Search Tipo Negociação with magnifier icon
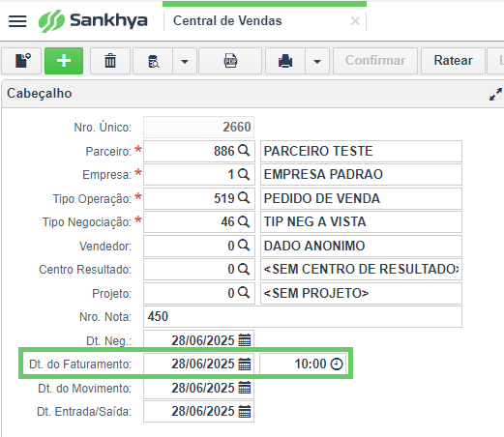This screenshot has height=437, width=504. click(244, 221)
